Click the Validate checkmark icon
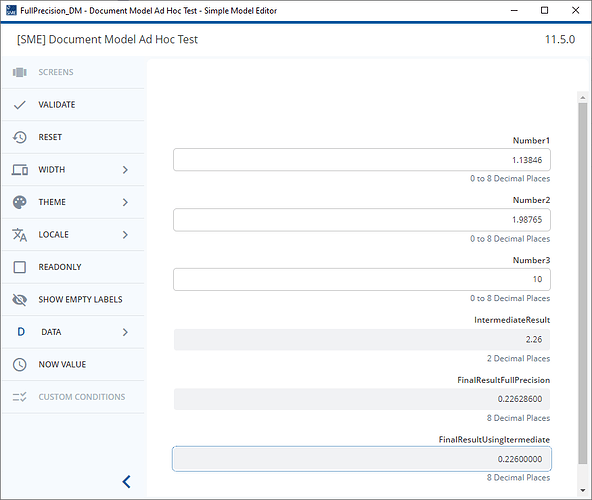The width and height of the screenshot is (592, 500). point(20,105)
